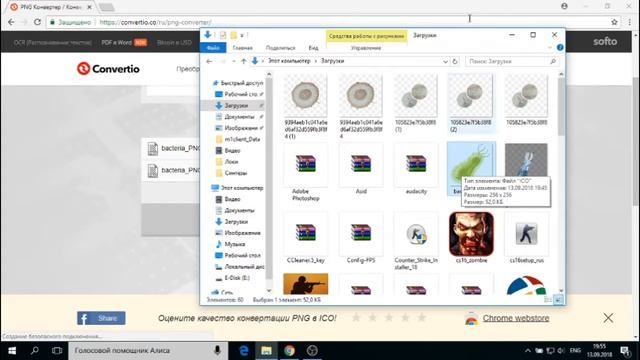Go back in the Chrome browser
The width and height of the screenshot is (640, 360).
click(11, 22)
